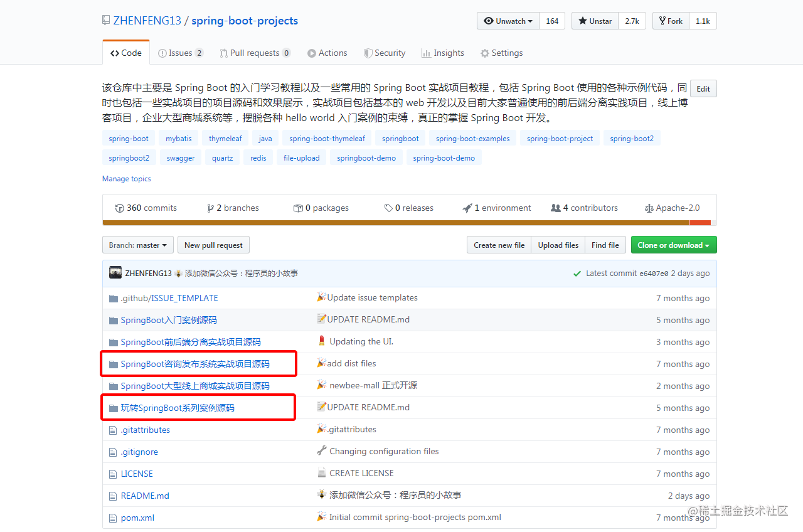803x532 pixels.
Task: Click the file-upload topic tag
Action: 302,158
